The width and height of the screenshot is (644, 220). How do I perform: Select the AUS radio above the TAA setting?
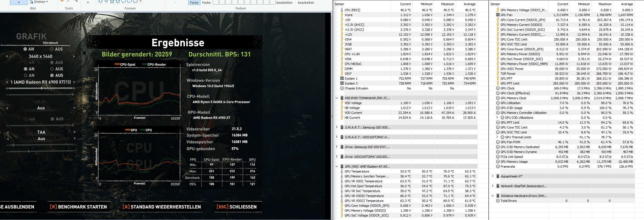(x=52, y=119)
